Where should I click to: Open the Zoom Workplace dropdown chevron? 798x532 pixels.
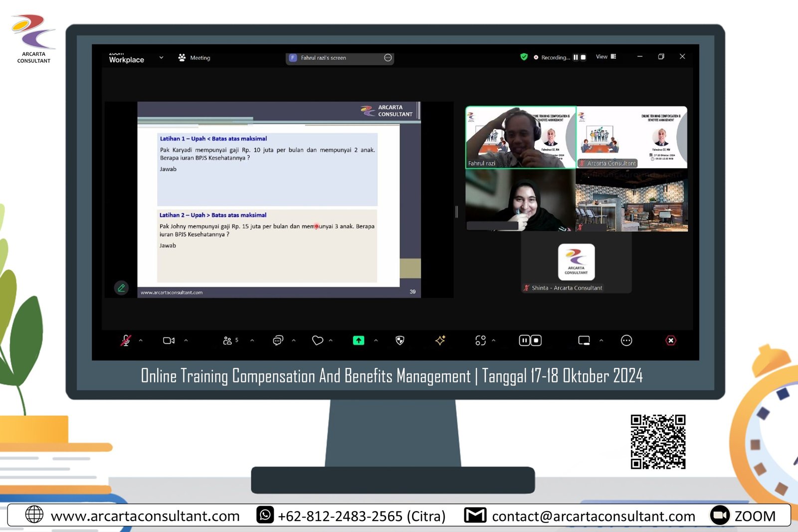point(161,58)
